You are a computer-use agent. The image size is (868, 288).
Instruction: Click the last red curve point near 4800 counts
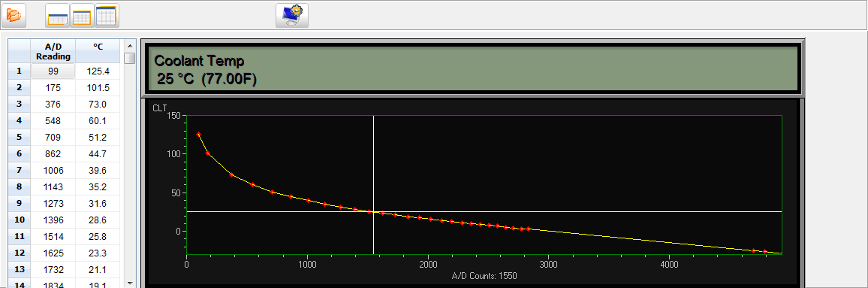(x=765, y=251)
